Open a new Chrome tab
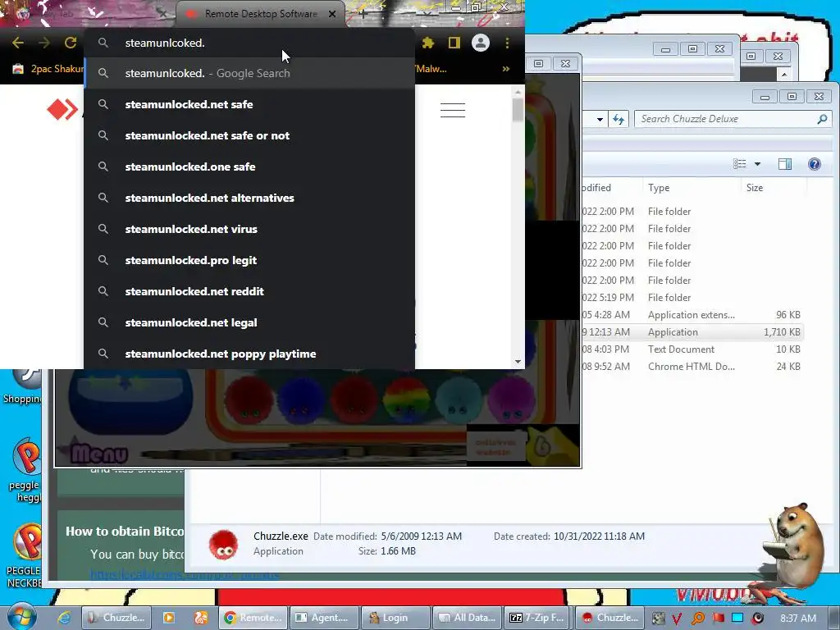Viewport: 840px width, 630px height. click(363, 14)
